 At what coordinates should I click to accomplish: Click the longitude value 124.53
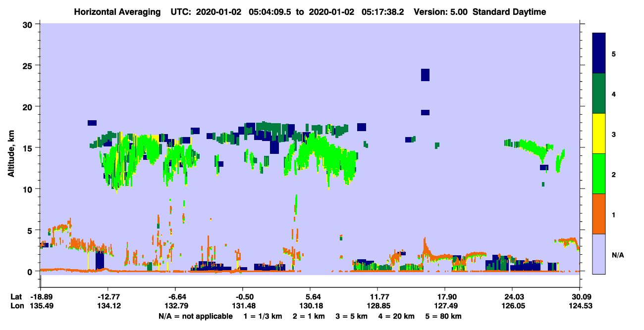[x=580, y=306]
